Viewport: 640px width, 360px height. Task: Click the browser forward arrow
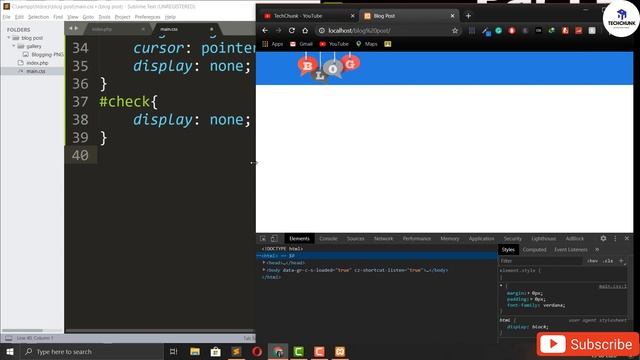coord(278,31)
